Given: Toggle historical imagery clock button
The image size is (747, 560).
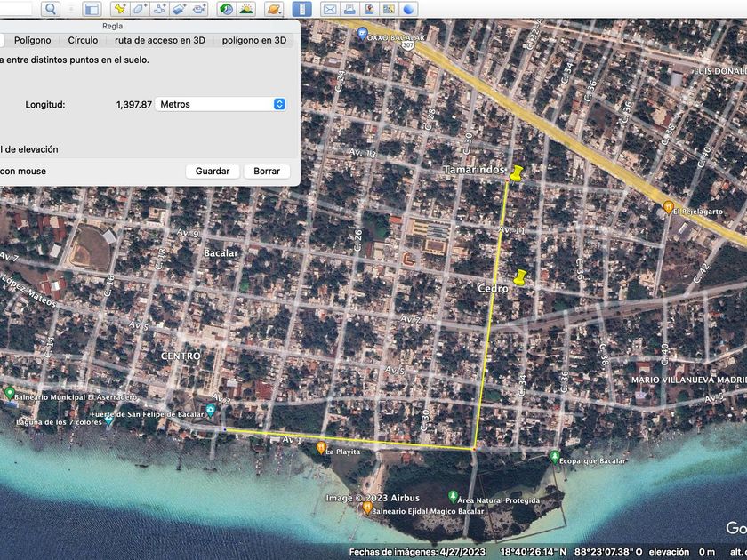Looking at the screenshot, I should 226,9.
